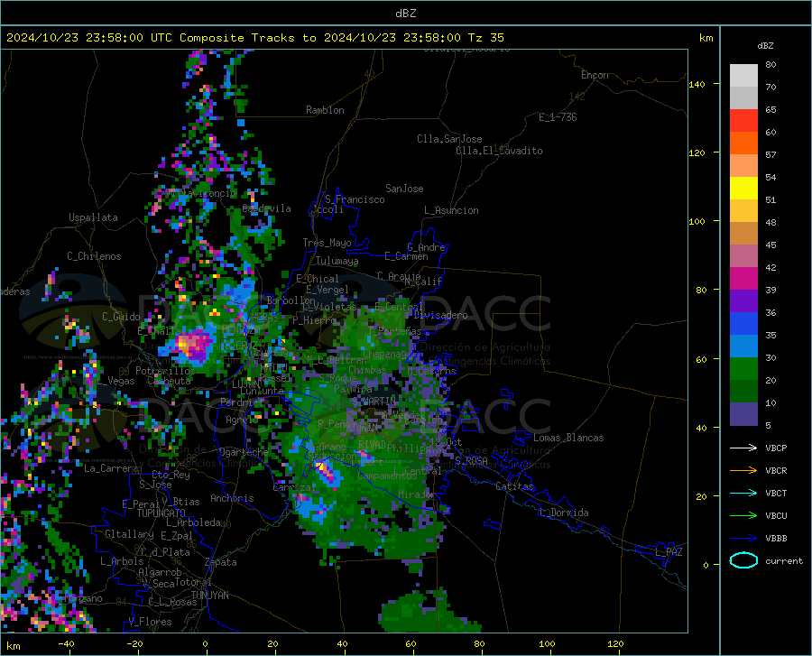Click the '140' tick on vertical km axis

(697, 84)
